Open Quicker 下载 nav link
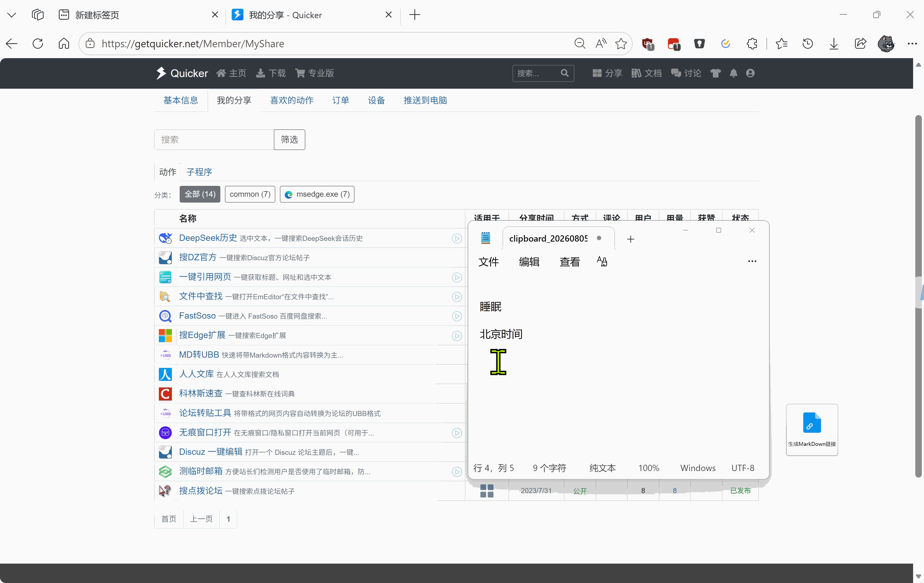This screenshot has height=583, width=924. (x=271, y=73)
